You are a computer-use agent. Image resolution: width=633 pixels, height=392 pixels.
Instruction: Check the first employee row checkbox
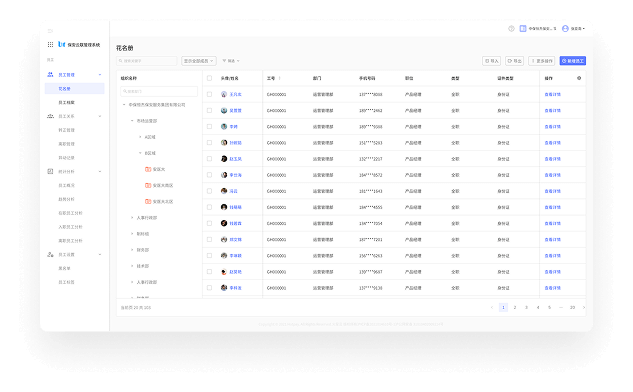209,94
